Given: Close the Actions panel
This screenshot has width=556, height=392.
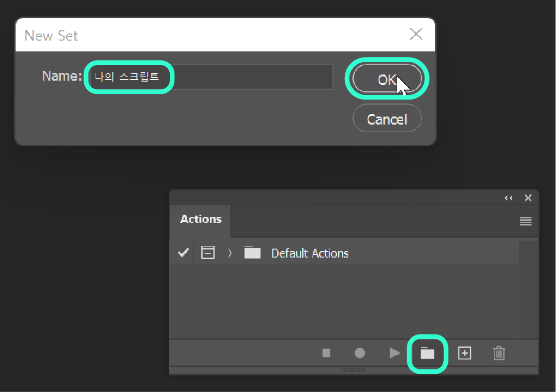Looking at the screenshot, I should tap(528, 198).
